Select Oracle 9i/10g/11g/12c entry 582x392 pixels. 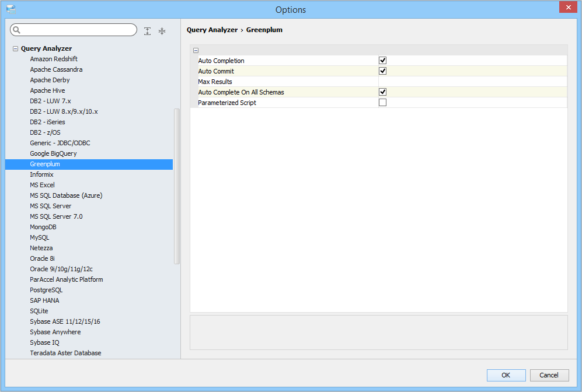click(61, 269)
